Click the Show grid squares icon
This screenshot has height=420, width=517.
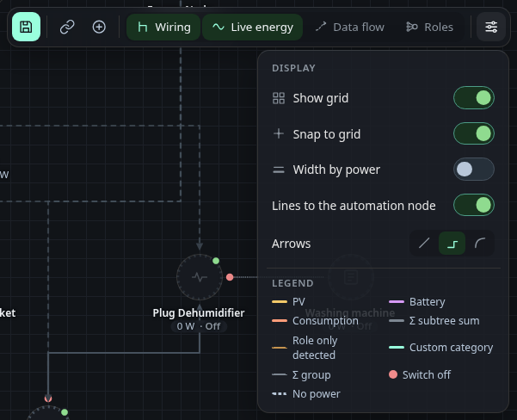(279, 98)
